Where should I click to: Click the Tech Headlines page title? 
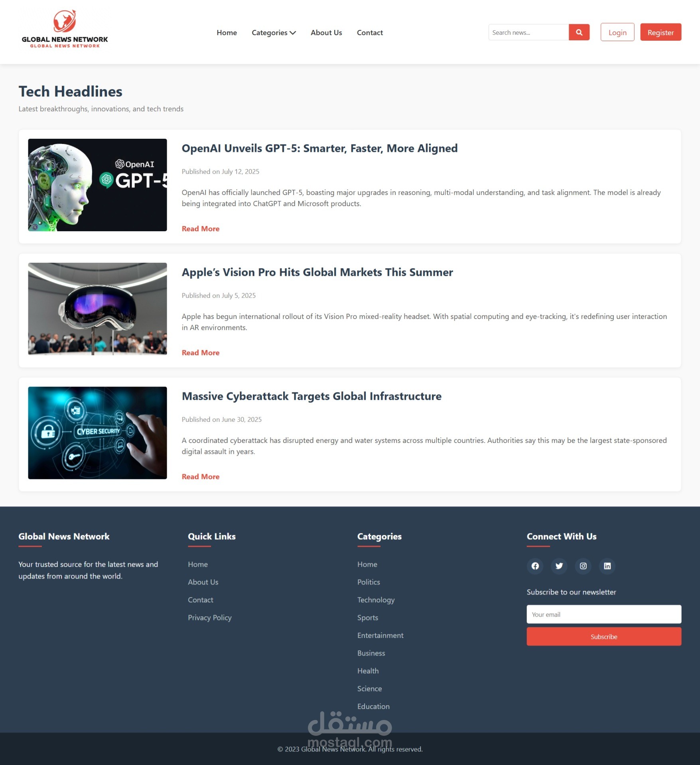tap(71, 92)
